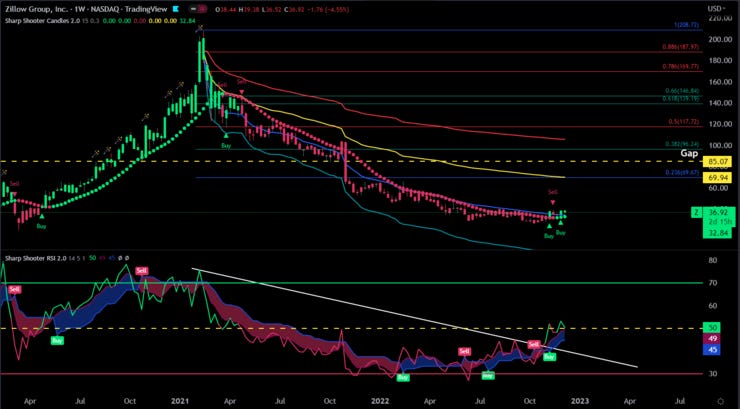Open the USD currency dropdown

coord(715,8)
